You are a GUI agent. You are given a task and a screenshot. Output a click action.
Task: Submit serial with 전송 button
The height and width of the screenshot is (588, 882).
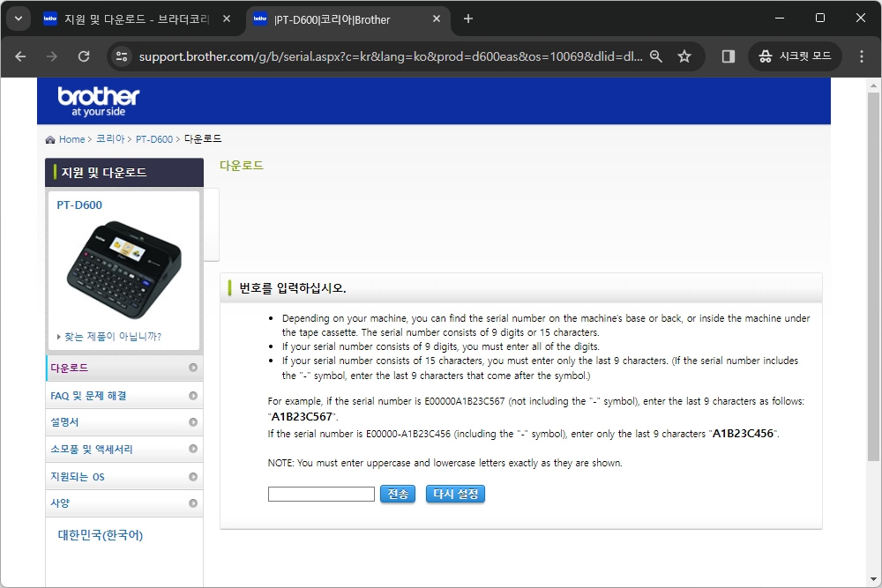tap(398, 495)
